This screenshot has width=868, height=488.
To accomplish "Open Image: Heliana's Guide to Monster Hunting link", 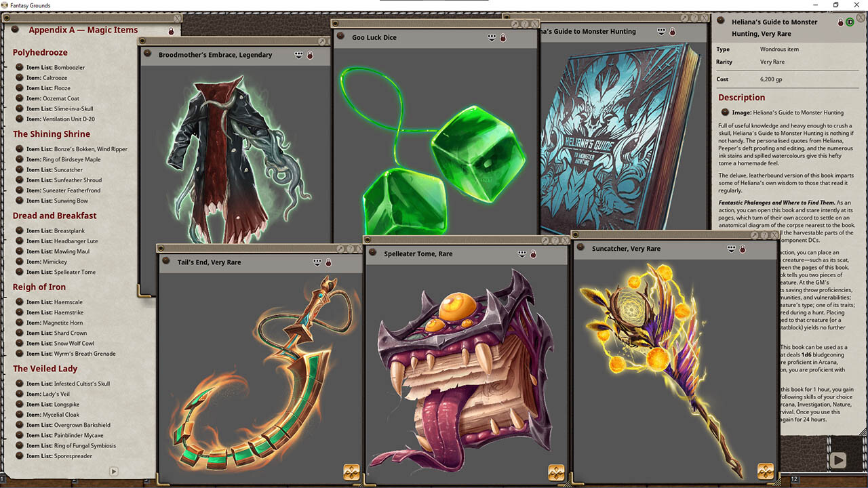I will (x=725, y=113).
